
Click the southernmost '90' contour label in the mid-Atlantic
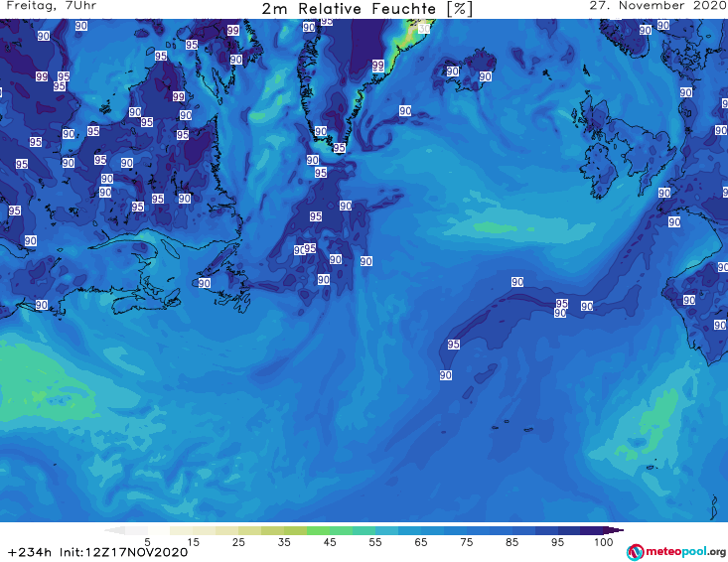click(x=446, y=375)
